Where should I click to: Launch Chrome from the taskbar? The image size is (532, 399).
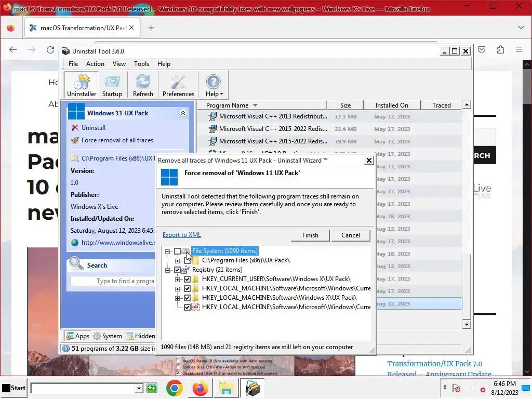tap(174, 388)
